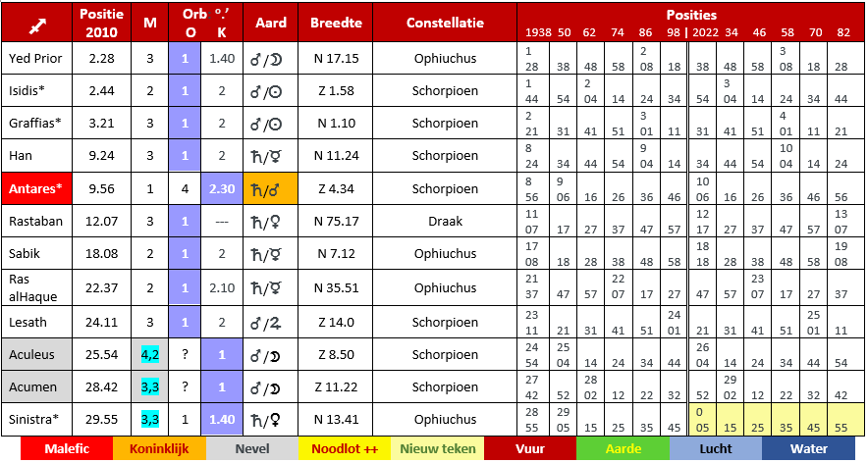
Task: Click position value 29.55 for Sinistra
Action: pyautogui.click(x=101, y=420)
